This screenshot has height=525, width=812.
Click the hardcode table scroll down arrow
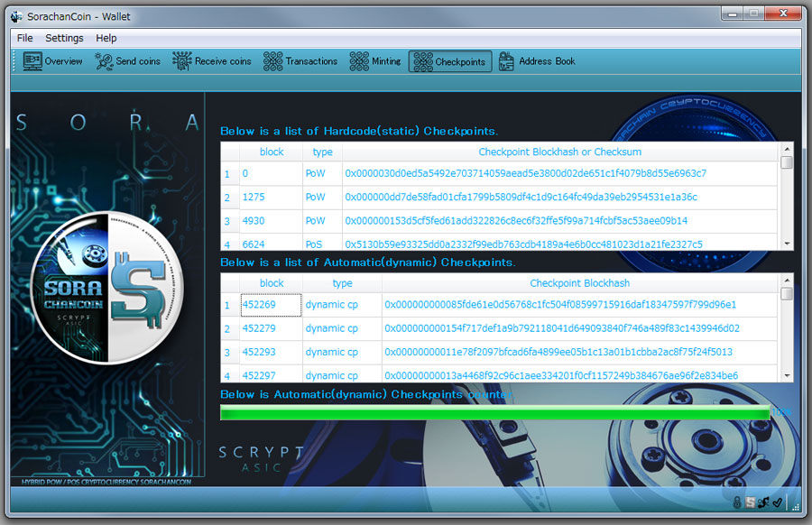[787, 244]
